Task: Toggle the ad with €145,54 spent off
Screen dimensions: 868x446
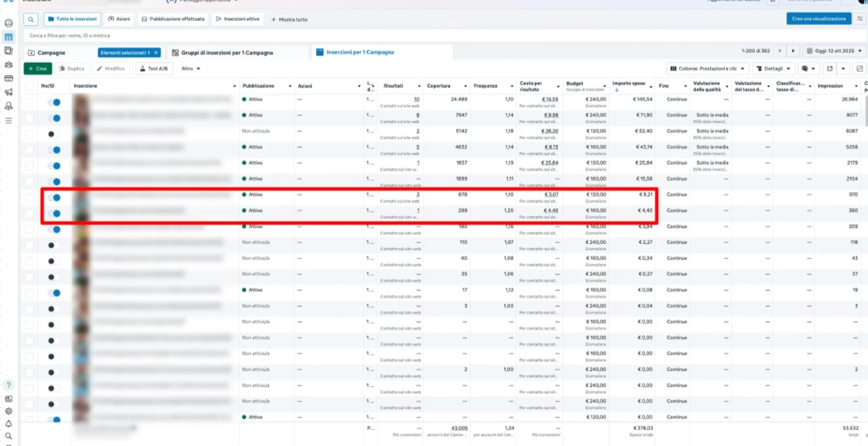Action: pyautogui.click(x=54, y=102)
